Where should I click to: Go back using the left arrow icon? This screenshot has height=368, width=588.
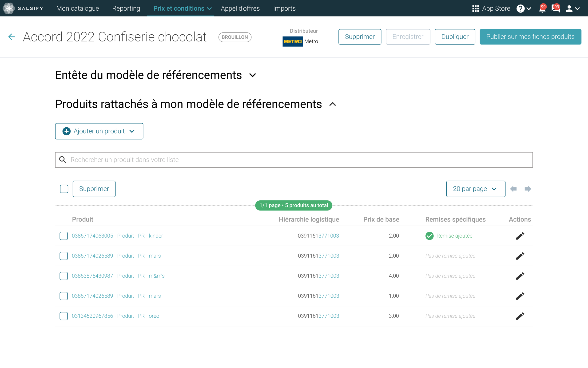(12, 37)
